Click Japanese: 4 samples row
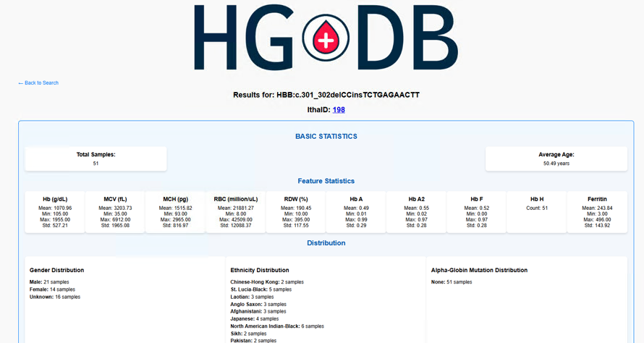Image resolution: width=644 pixels, height=343 pixels. point(255,319)
